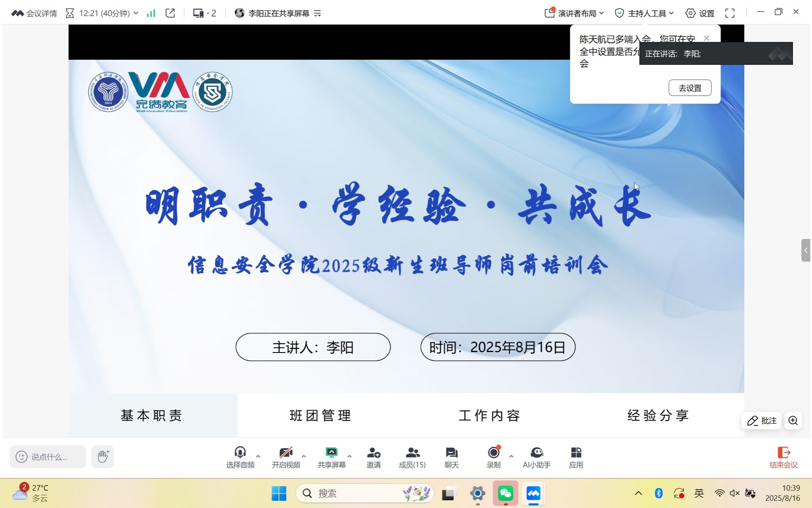Expand the 演讲者布局 layout dropdown
The width and height of the screenshot is (812, 508).
(x=574, y=14)
